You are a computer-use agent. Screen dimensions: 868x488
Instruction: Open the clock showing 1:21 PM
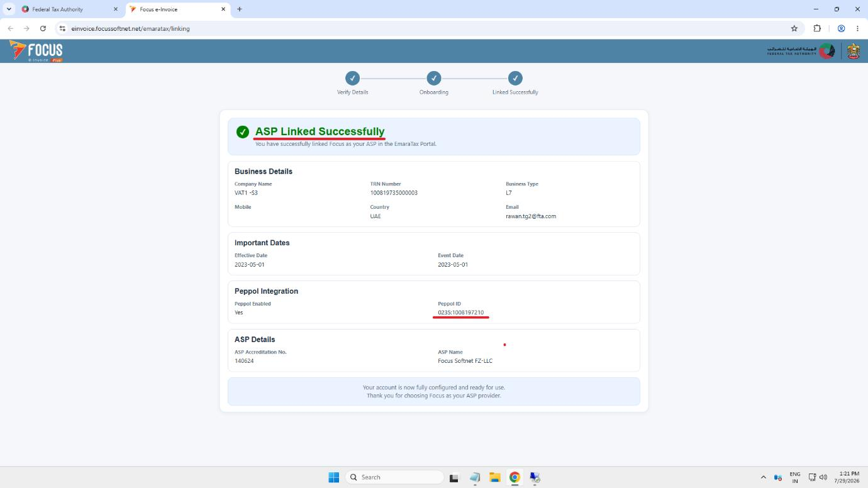click(847, 477)
